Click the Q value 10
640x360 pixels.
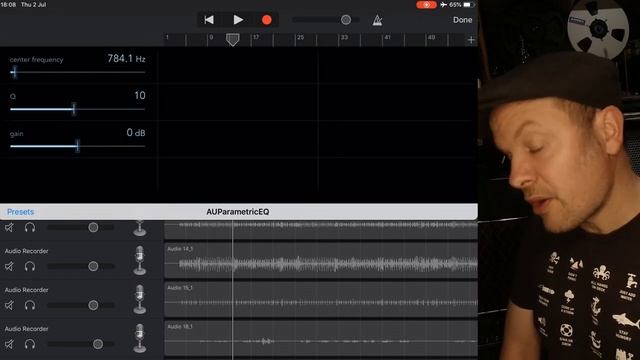pos(140,96)
